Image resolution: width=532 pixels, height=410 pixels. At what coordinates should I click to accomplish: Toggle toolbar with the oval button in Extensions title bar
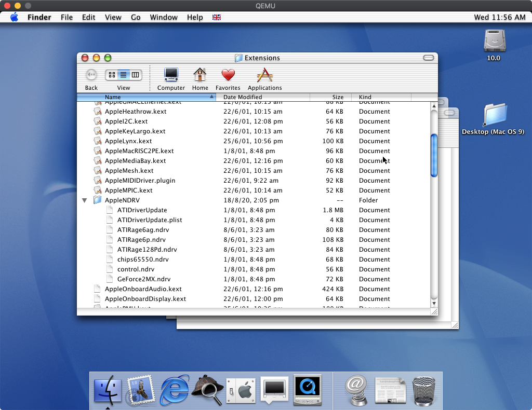click(x=429, y=58)
